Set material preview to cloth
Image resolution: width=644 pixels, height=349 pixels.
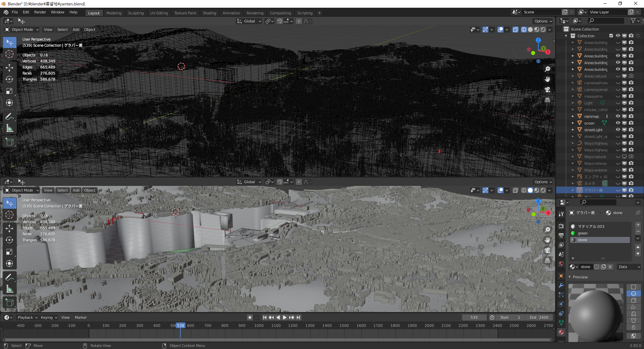point(634,320)
